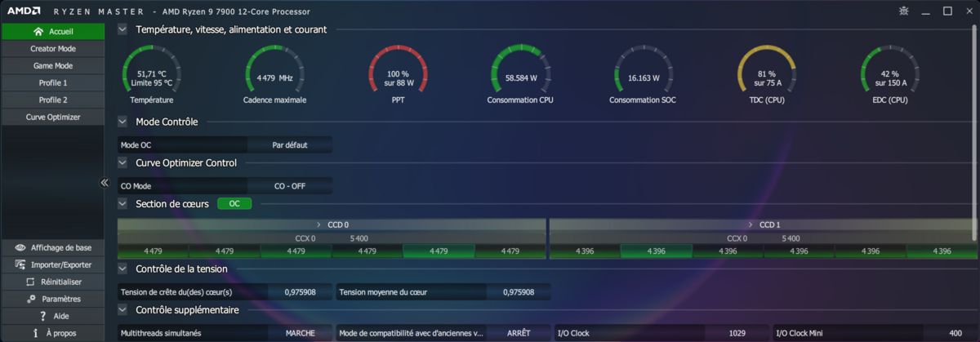Image resolution: width=980 pixels, height=342 pixels.
Task: Collapse the Section de cœurs section
Action: 122,203
